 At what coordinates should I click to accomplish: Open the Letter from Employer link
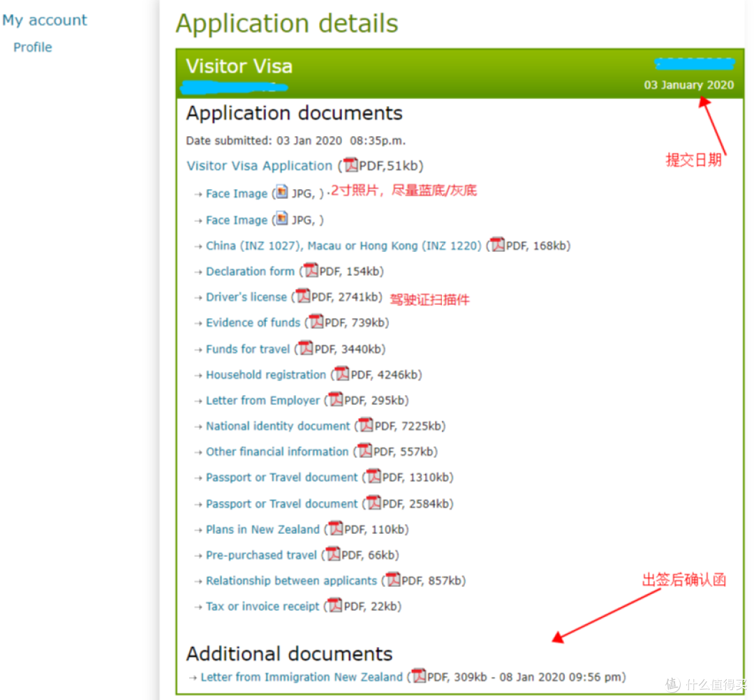pos(263,401)
